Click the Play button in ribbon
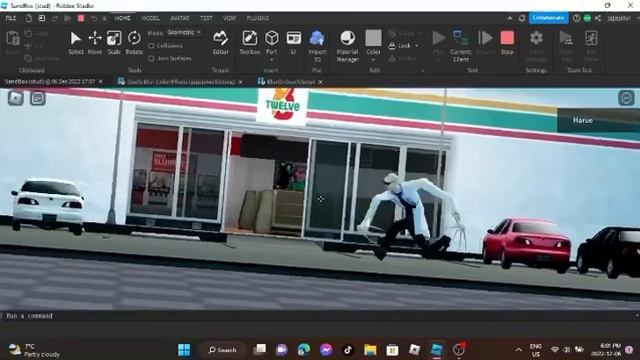This screenshot has width=640, height=360. 438,39
